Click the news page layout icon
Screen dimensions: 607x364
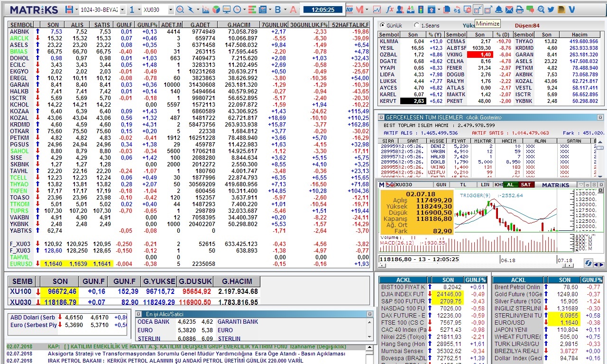coord(262,9)
